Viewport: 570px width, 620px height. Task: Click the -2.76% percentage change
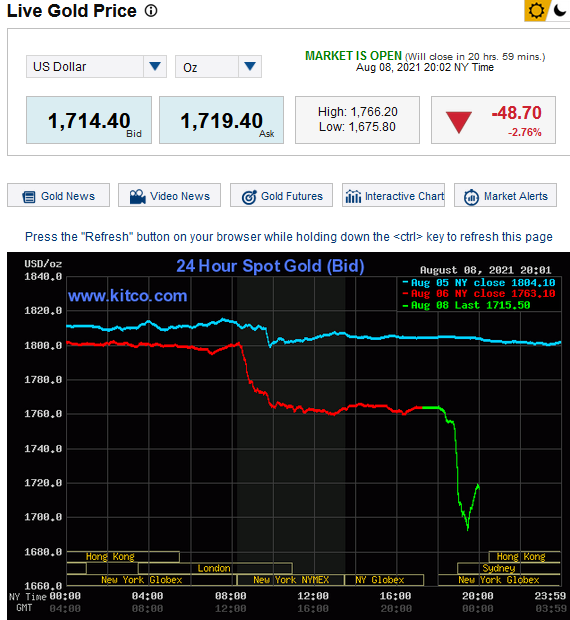coord(525,132)
